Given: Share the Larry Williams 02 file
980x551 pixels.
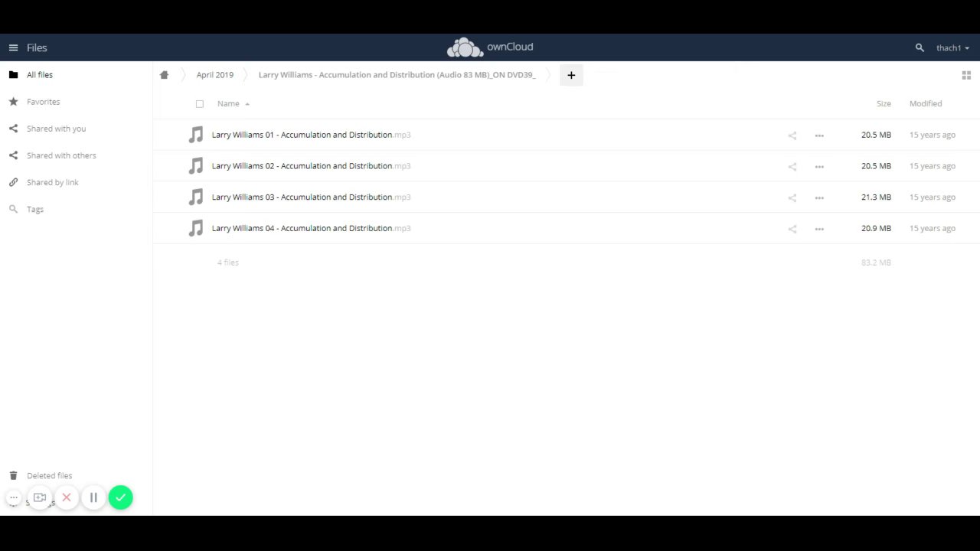Looking at the screenshot, I should click(792, 167).
